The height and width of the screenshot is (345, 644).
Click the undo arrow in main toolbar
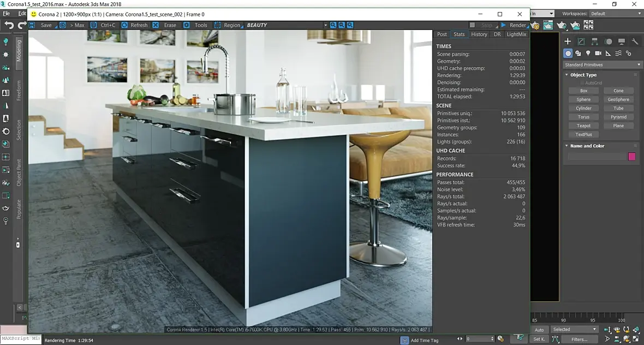point(9,26)
